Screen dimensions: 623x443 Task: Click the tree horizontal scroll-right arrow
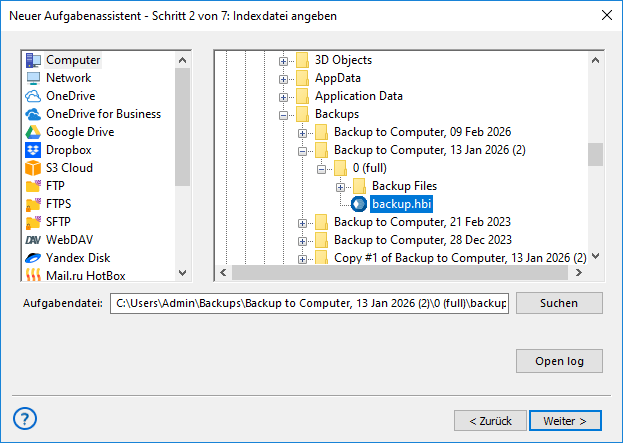point(579,273)
